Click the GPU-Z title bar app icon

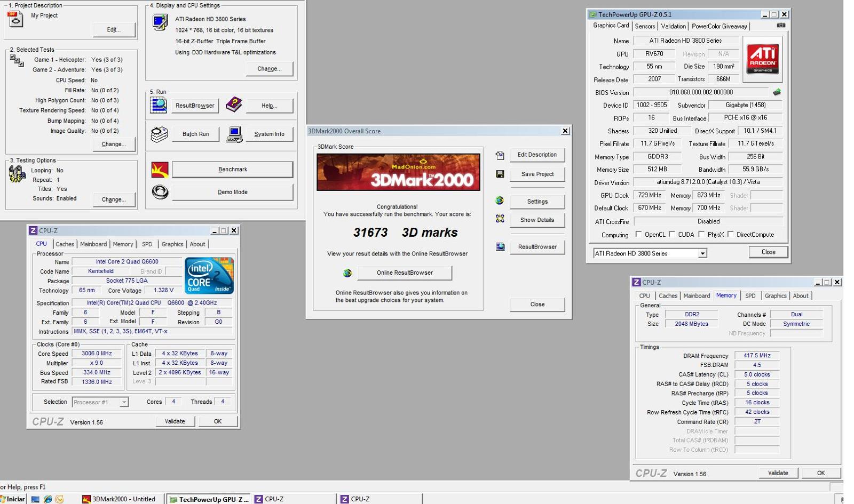click(592, 14)
